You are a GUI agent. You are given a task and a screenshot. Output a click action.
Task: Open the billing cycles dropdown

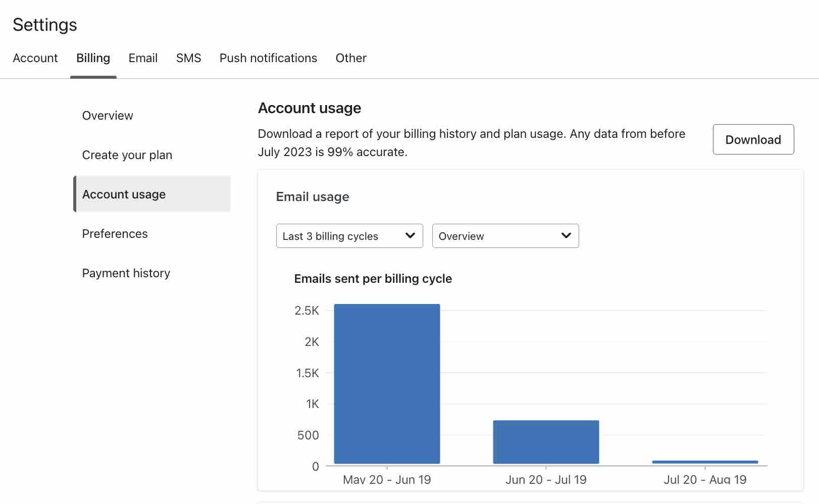349,236
